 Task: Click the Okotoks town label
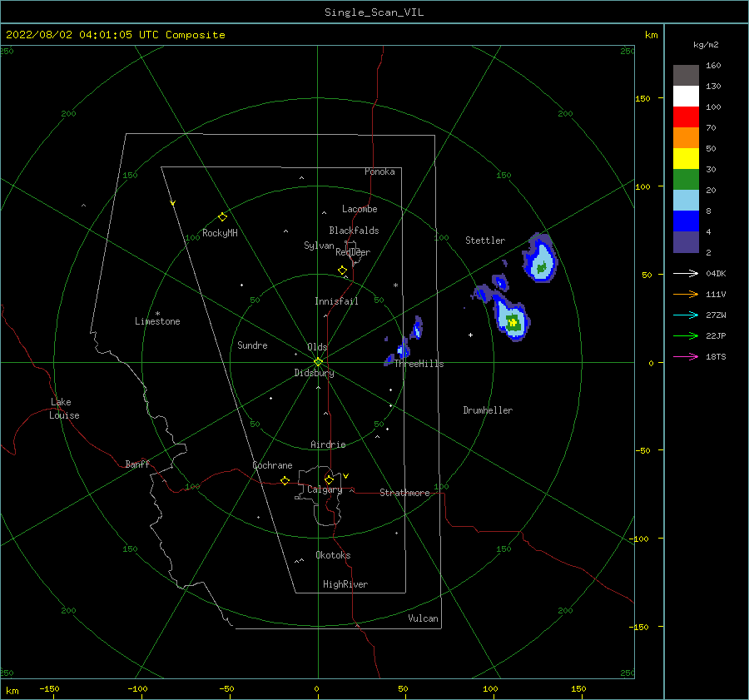coord(333,554)
